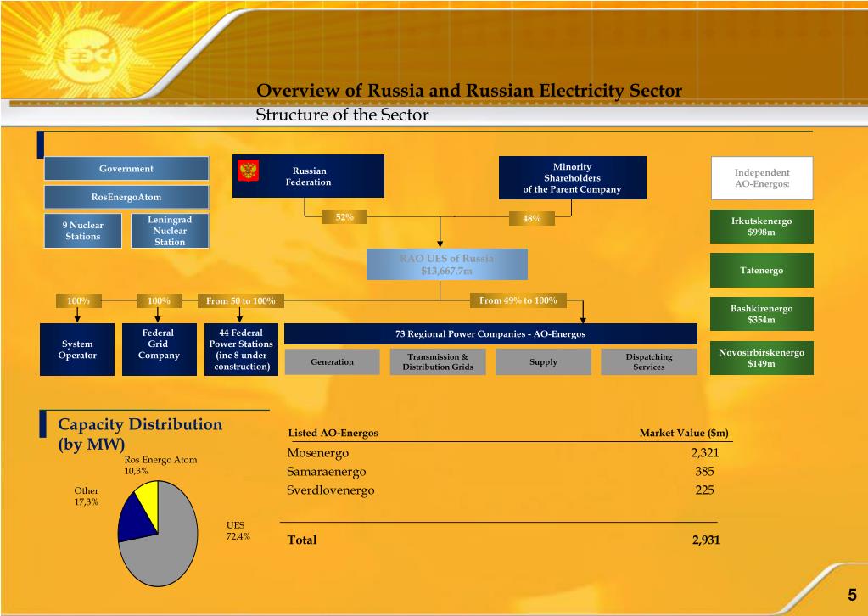
Task: Click the slide title Overview of Russia
Action: click(x=469, y=90)
